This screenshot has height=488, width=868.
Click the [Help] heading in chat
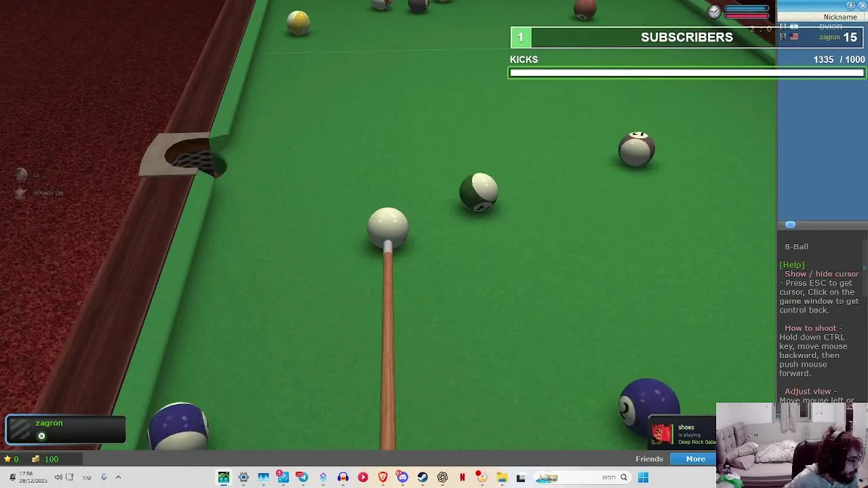(792, 265)
